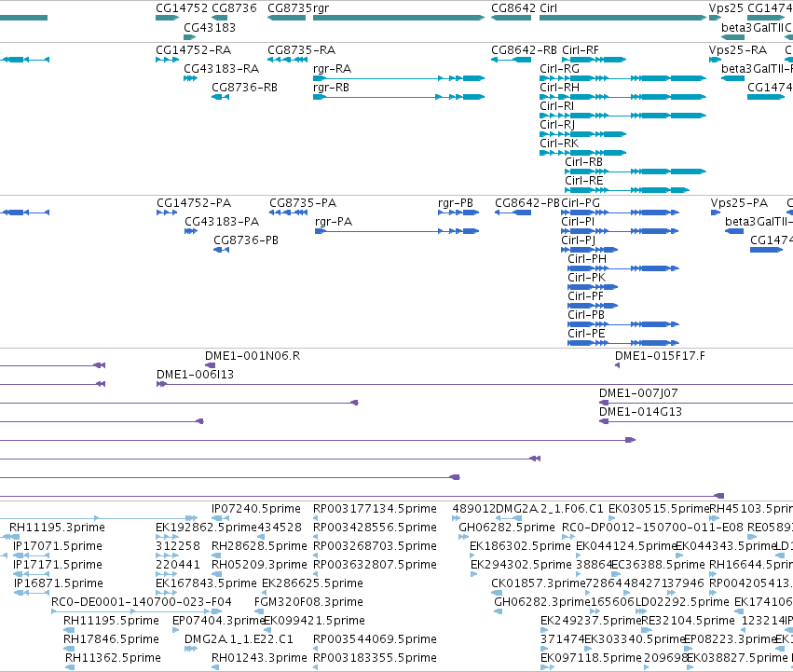Click protein Cirl-PH
793x672 pixels.
[623, 268]
